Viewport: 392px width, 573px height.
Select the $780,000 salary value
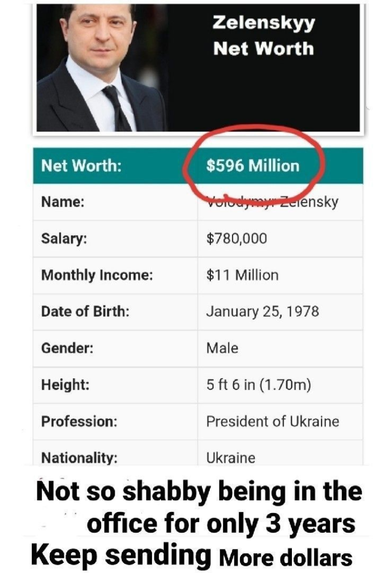(237, 238)
